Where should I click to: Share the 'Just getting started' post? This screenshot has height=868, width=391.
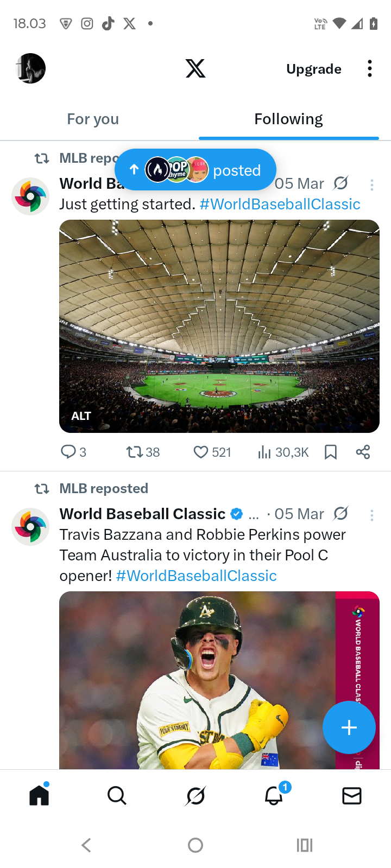pos(363,452)
